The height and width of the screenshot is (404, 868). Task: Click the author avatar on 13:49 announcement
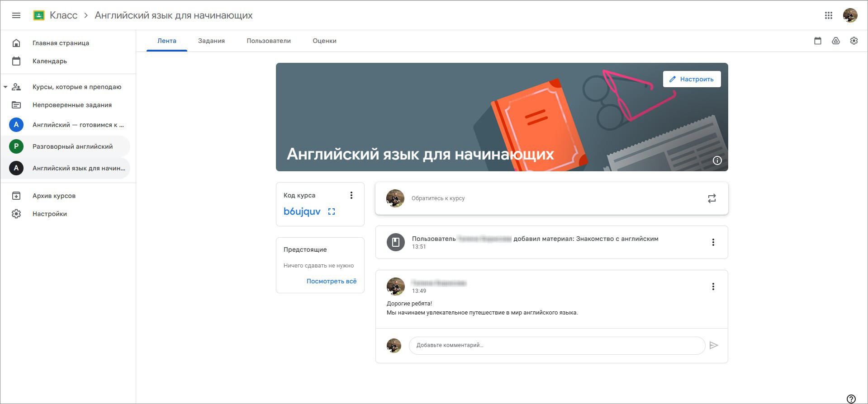396,287
